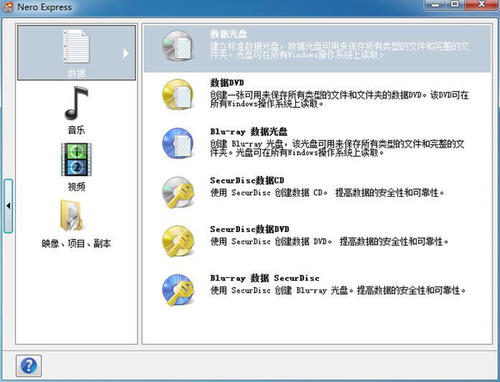Click the 视频 label
Image resolution: width=500 pixels, height=382 pixels.
coord(76,187)
